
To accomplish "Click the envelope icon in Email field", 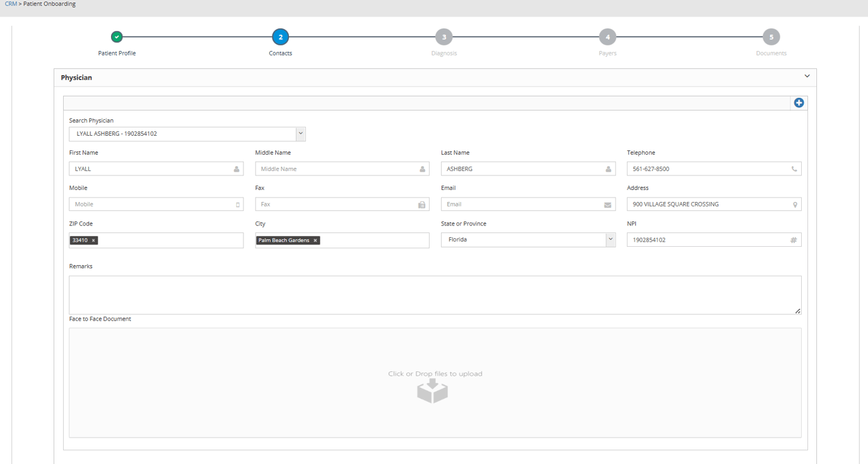I will click(607, 205).
